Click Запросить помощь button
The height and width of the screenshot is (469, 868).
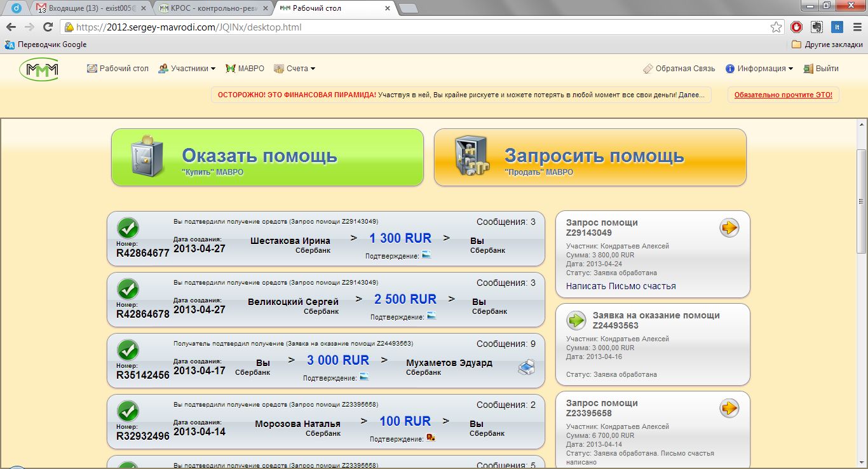(590, 157)
